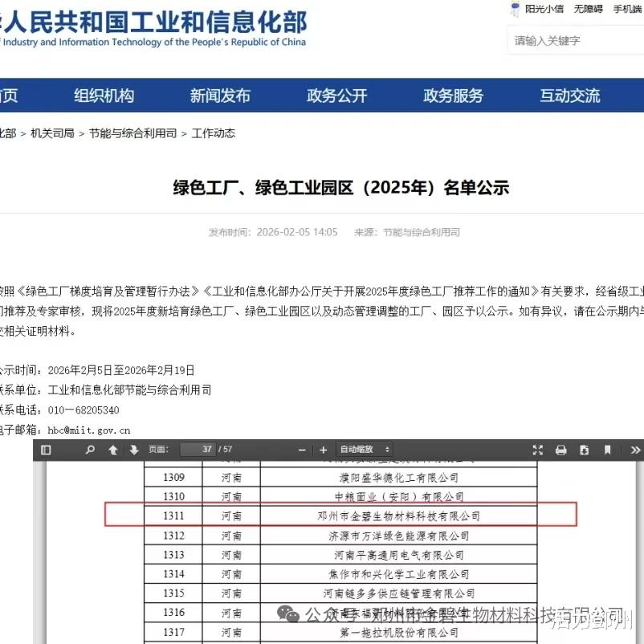Click the 河南 cell in row 1314
644x644 pixels.
coord(231,575)
